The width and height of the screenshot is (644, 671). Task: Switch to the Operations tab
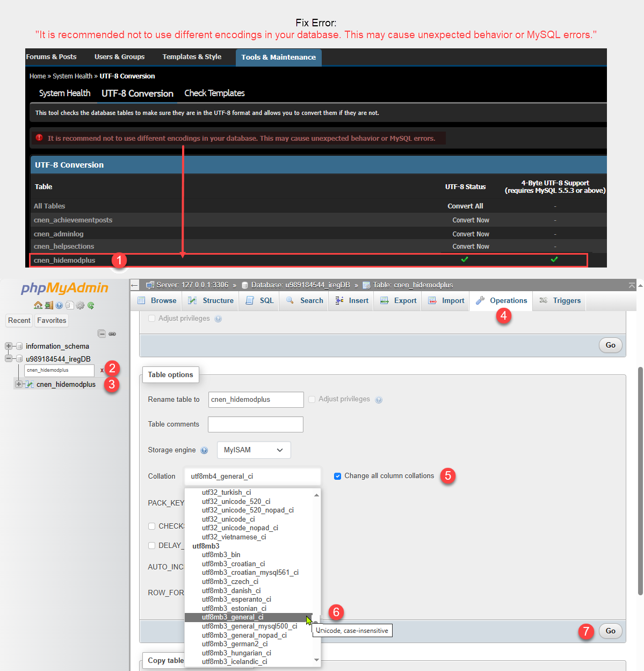point(501,301)
